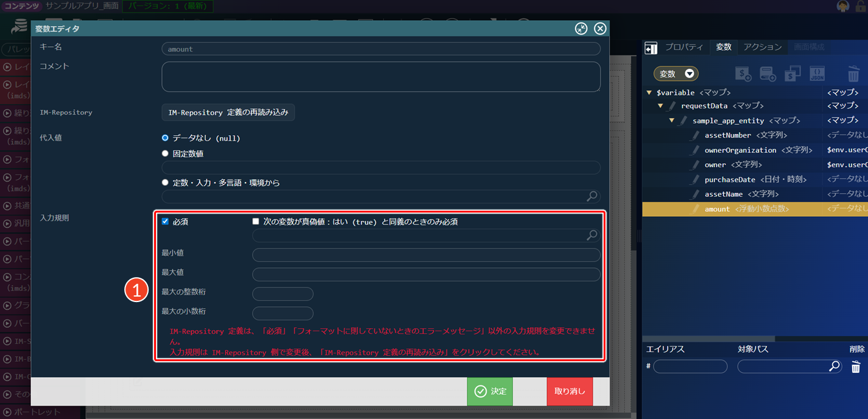Click the コメント text area

point(381,77)
